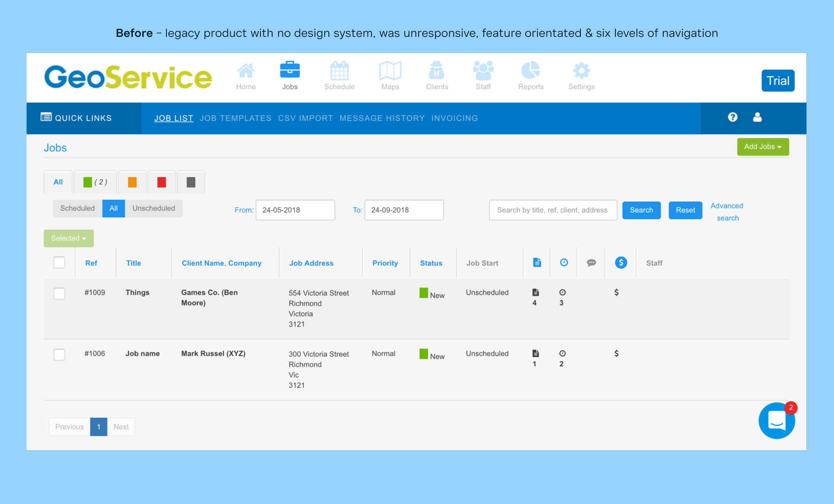Click the dollar invoice column header icon

(621, 262)
